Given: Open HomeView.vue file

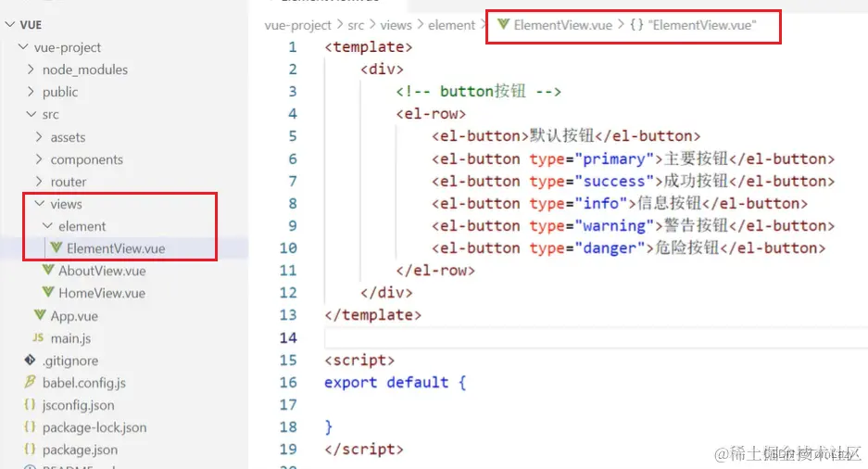Looking at the screenshot, I should tap(103, 293).
